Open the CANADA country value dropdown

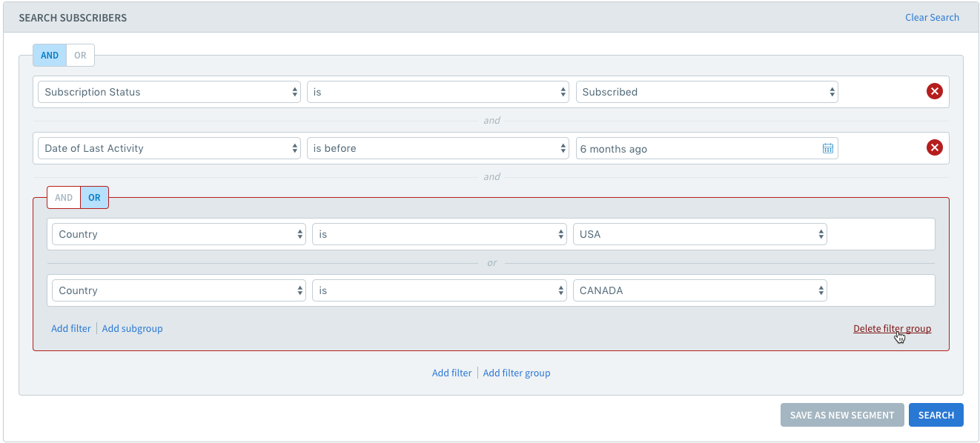tap(701, 290)
